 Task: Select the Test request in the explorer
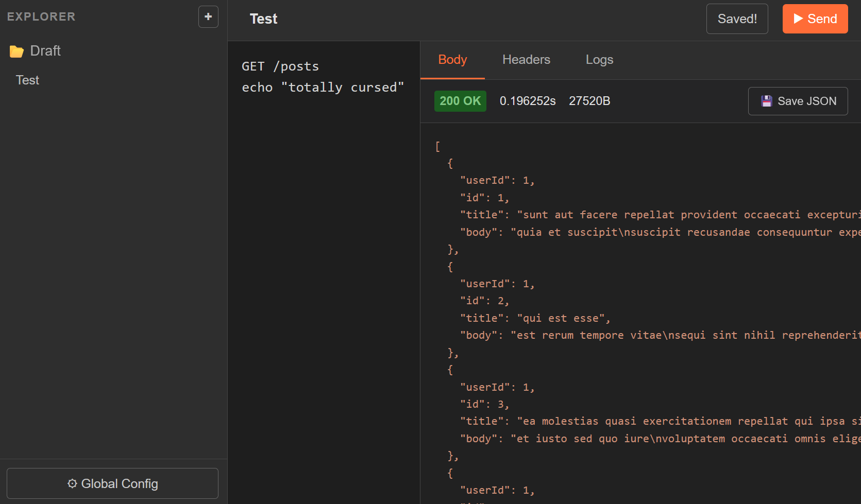pos(27,80)
